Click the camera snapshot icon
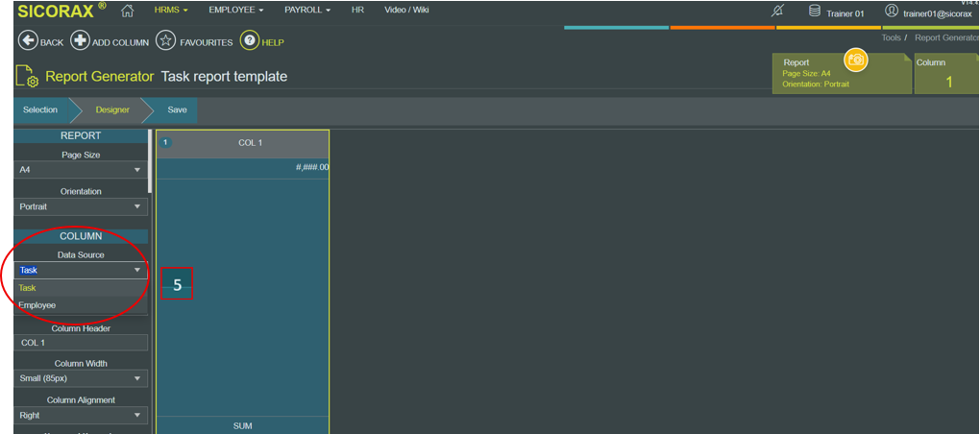This screenshot has width=980, height=434. coord(855,60)
